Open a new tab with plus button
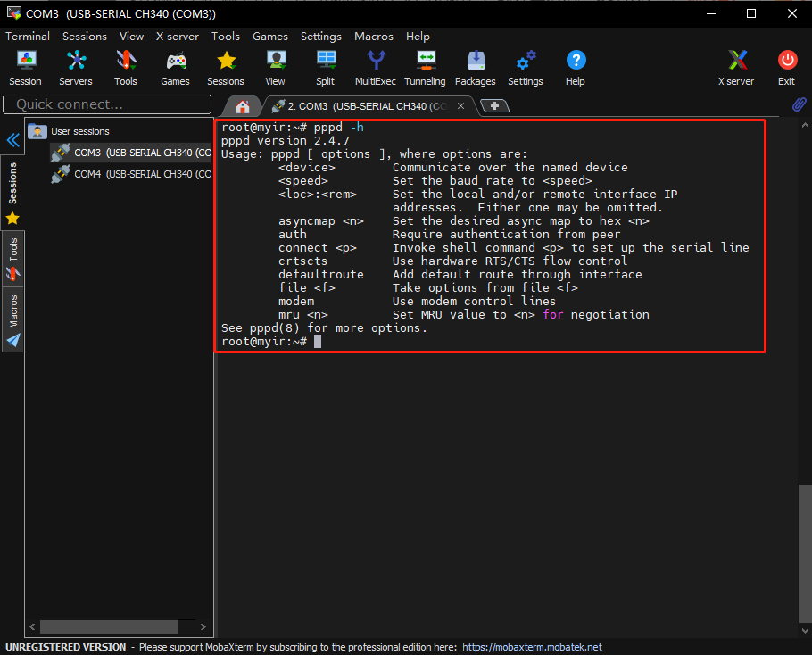 click(x=494, y=105)
